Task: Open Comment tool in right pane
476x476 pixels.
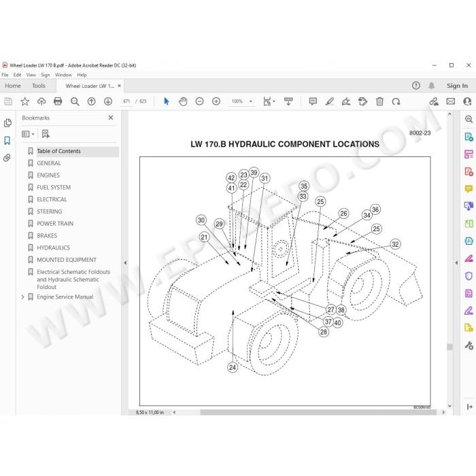Action: 469,189
